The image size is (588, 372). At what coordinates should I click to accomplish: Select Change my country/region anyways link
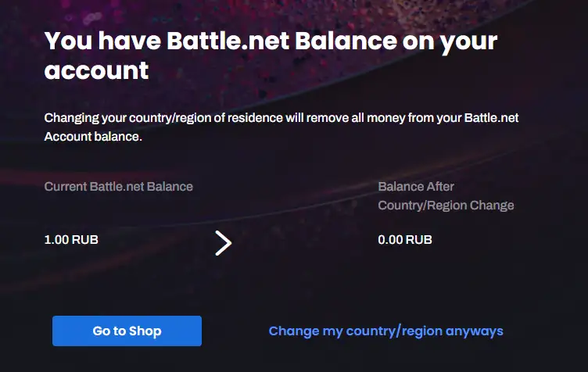pyautogui.click(x=385, y=331)
